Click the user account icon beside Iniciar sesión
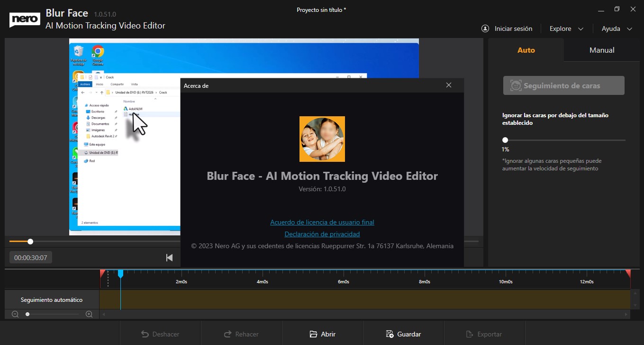The width and height of the screenshot is (644, 345). point(485,28)
